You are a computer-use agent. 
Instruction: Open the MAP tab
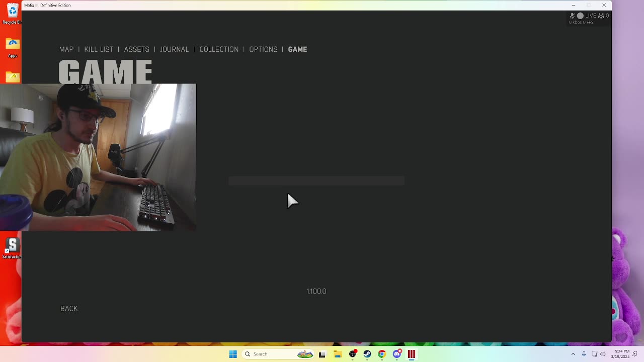tap(66, 49)
